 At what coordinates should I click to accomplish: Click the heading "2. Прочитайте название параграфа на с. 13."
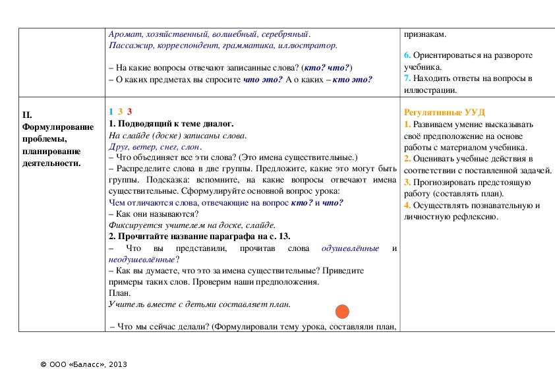[199, 237]
